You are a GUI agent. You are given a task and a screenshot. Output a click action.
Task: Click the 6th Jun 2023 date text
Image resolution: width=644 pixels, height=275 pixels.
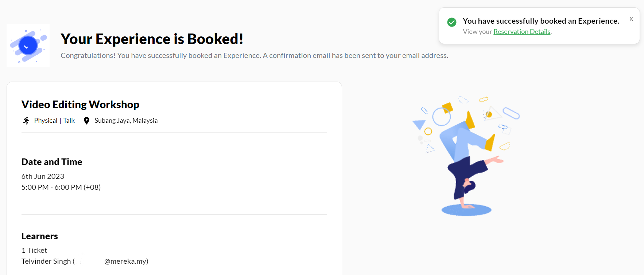pyautogui.click(x=43, y=176)
